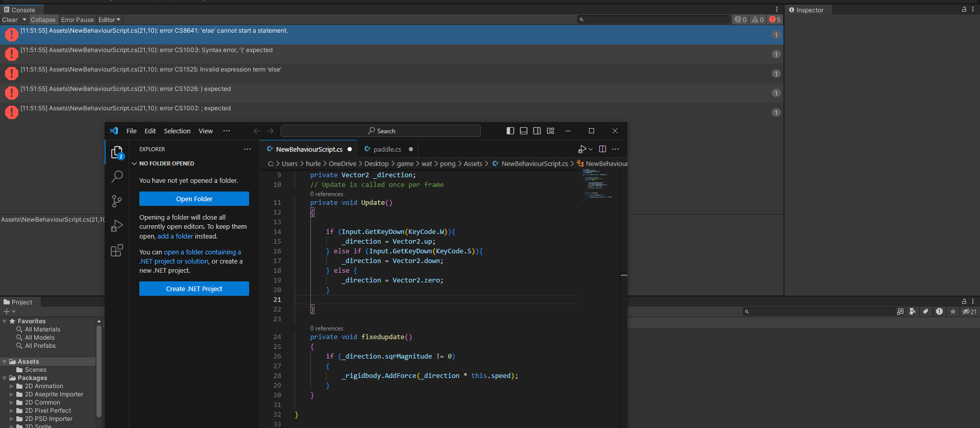Open Customize Layout in VS Code
Image resolution: width=980 pixels, height=428 pixels.
tap(550, 131)
